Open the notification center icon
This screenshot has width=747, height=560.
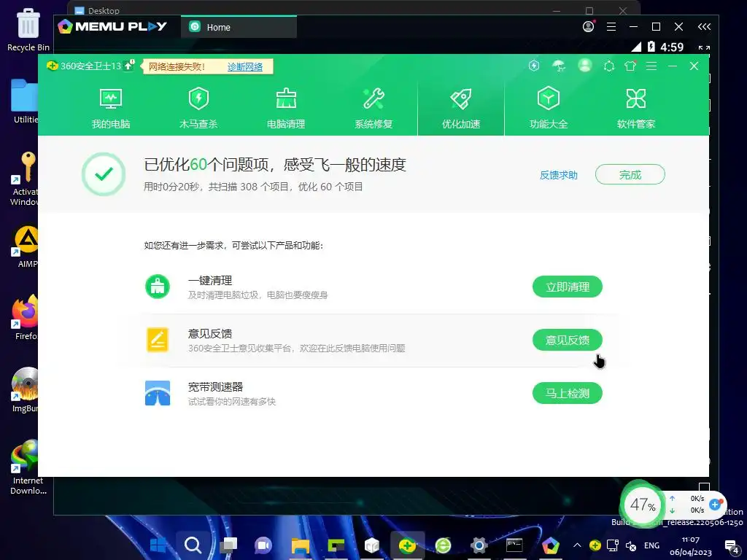pyautogui.click(x=731, y=546)
